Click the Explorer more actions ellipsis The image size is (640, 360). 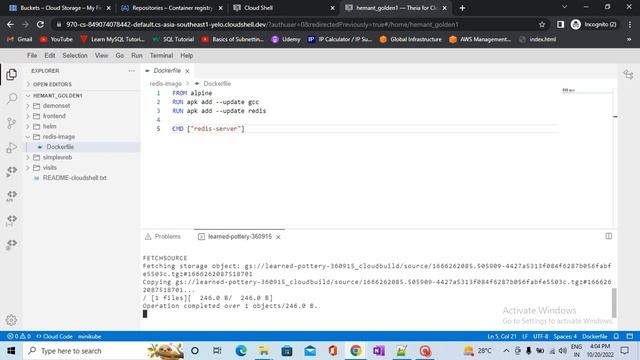coord(131,71)
